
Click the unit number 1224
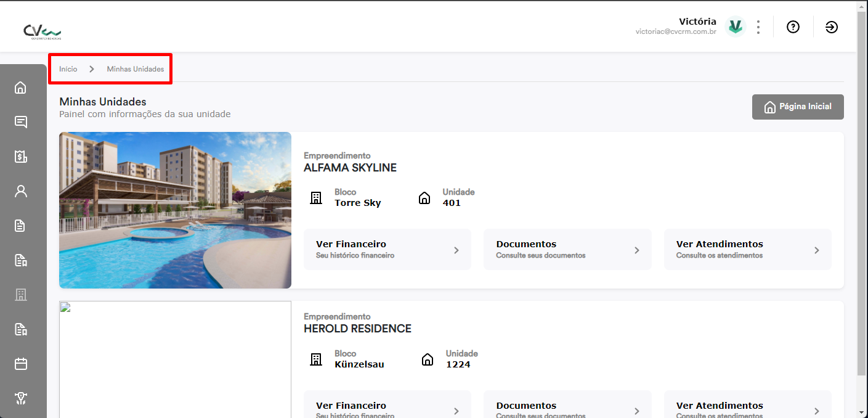point(458,364)
